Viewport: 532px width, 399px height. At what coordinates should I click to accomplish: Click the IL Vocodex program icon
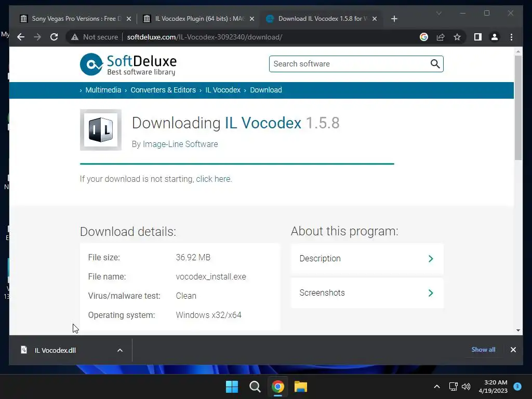(101, 130)
